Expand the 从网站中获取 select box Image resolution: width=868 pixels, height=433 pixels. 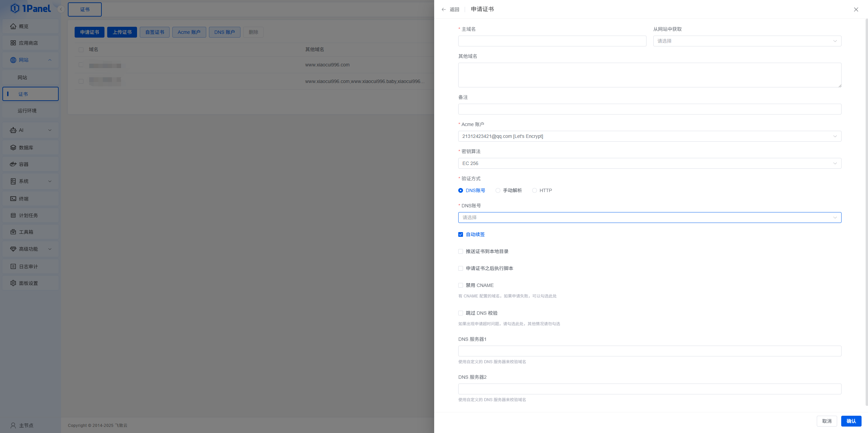(747, 41)
